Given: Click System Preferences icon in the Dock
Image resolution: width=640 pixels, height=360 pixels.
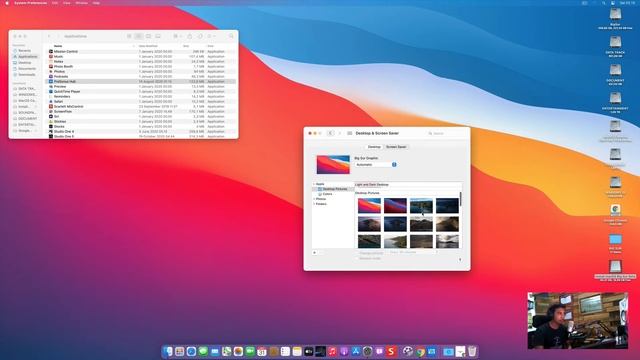Looking at the screenshot, I should [x=368, y=351].
